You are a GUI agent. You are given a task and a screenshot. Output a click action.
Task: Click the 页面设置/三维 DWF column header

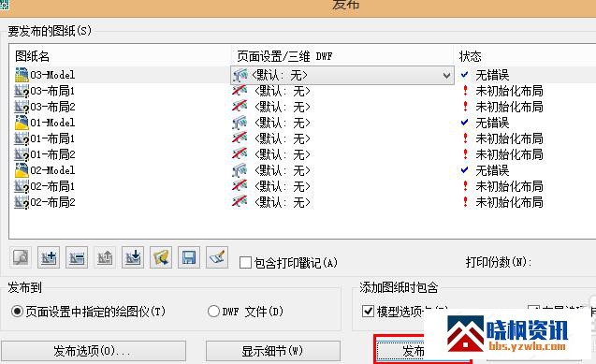point(342,57)
